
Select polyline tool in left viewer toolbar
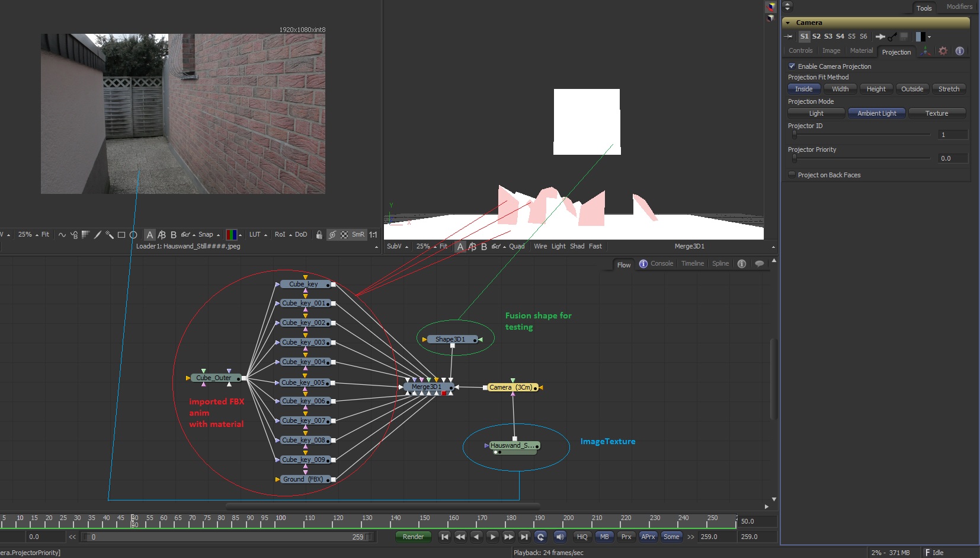click(62, 235)
